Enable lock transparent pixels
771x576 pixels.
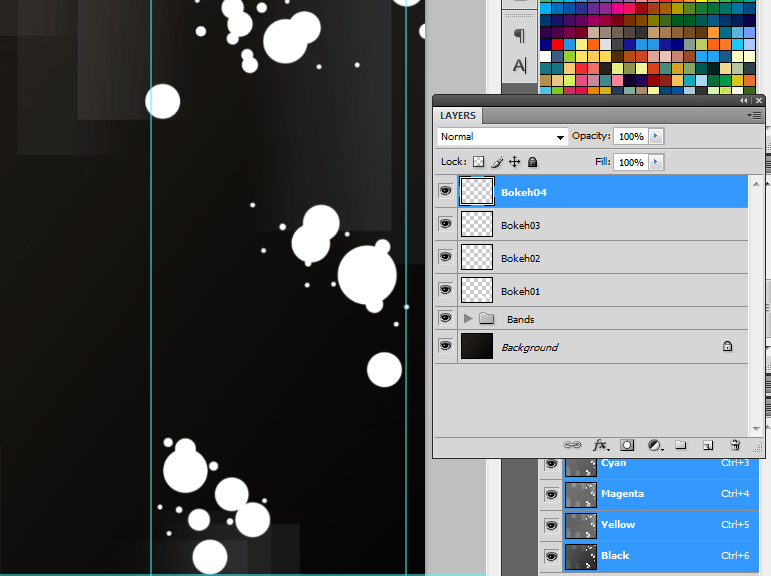pyautogui.click(x=479, y=162)
